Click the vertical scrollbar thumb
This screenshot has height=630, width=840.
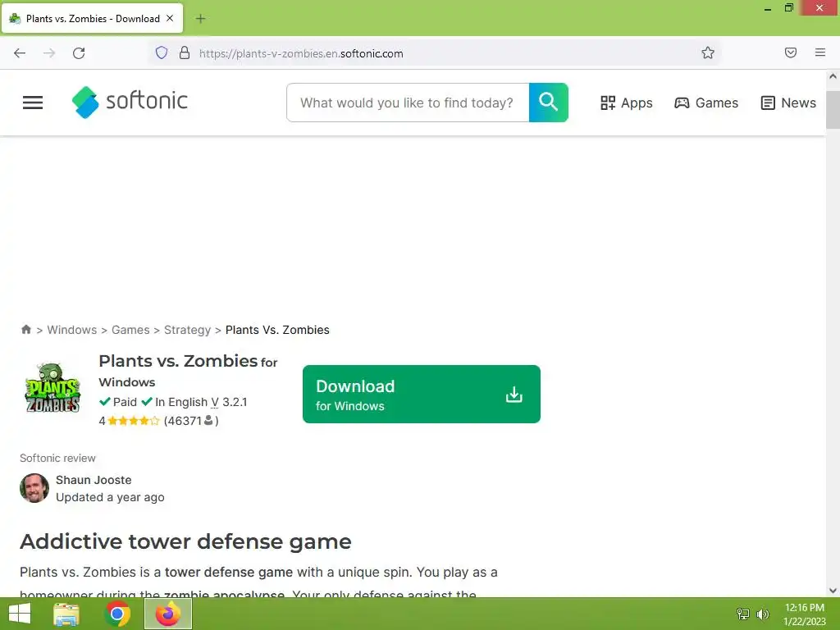833,110
